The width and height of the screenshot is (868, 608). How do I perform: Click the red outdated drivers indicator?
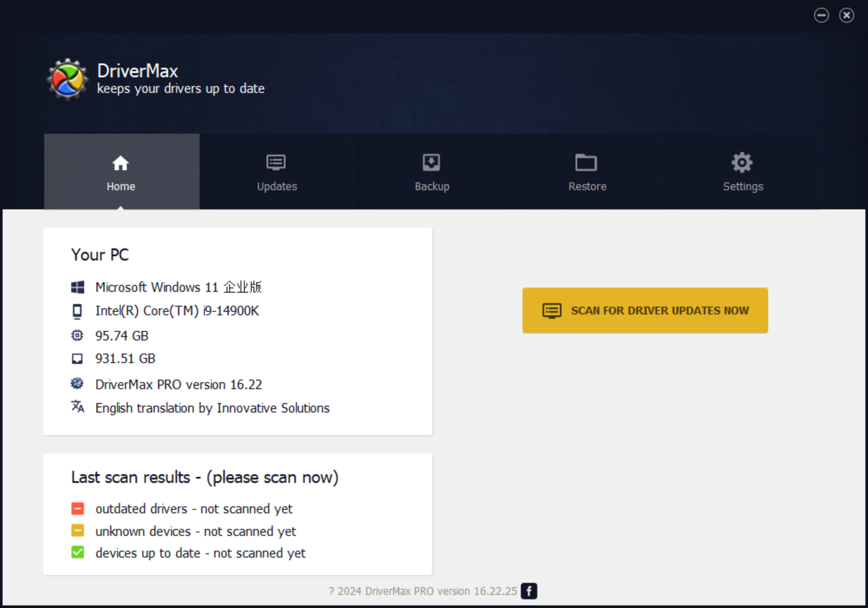[78, 508]
